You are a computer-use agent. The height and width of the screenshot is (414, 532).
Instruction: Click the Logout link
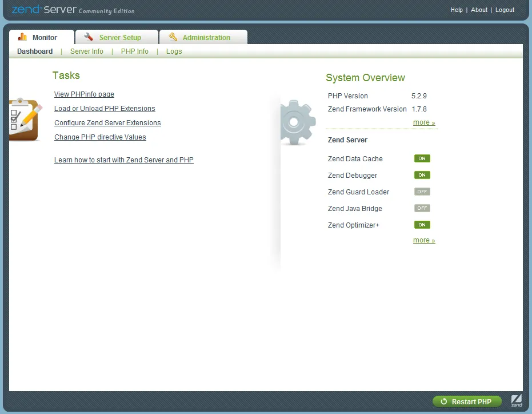(505, 10)
